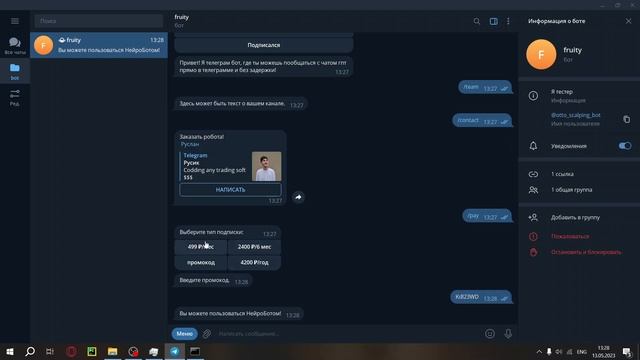Open the red round taskbar app
640x360 pixels.
coord(71,351)
